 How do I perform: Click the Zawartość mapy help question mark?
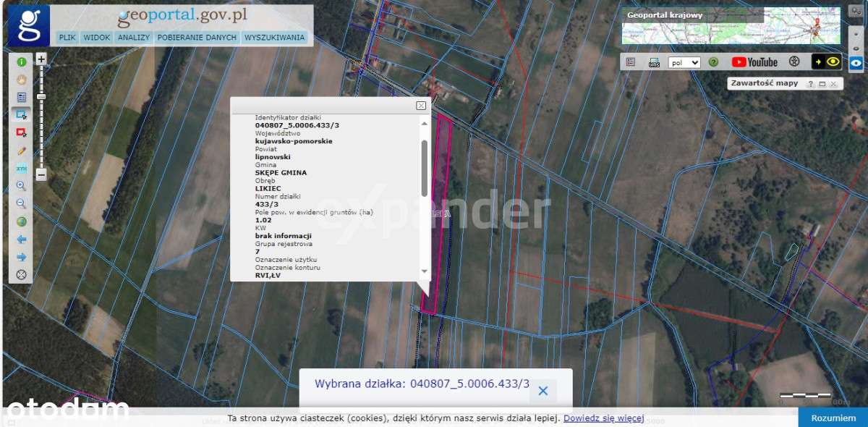point(811,84)
